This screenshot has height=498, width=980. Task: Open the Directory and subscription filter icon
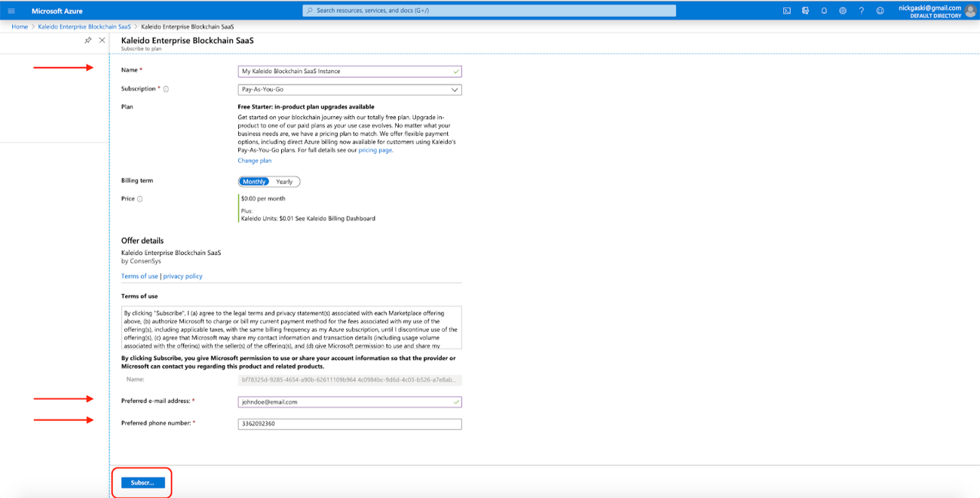(x=805, y=11)
